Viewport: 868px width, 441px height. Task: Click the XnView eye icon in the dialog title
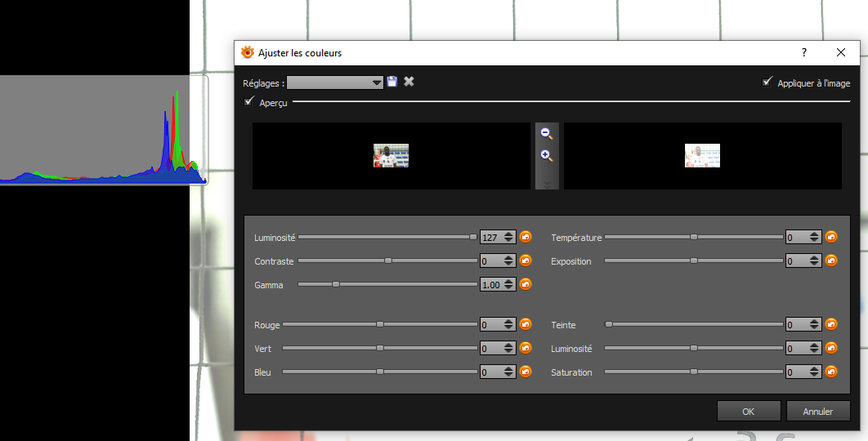click(247, 52)
